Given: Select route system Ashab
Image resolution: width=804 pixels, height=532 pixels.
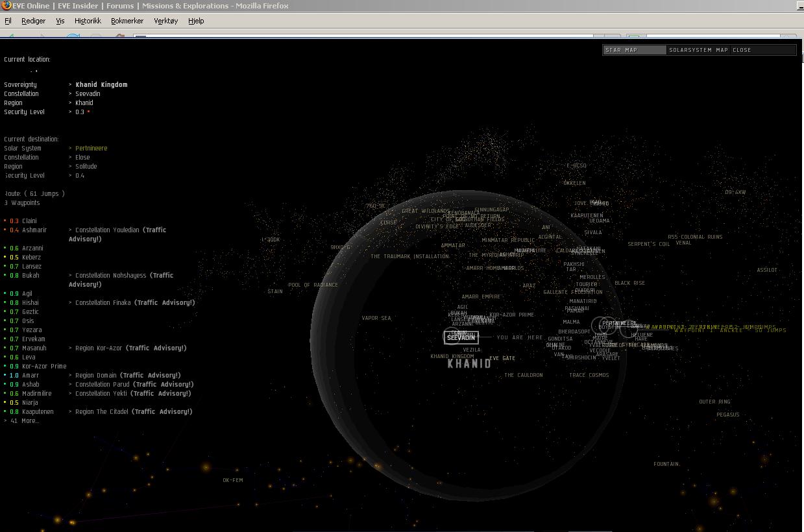Looking at the screenshot, I should coord(30,384).
